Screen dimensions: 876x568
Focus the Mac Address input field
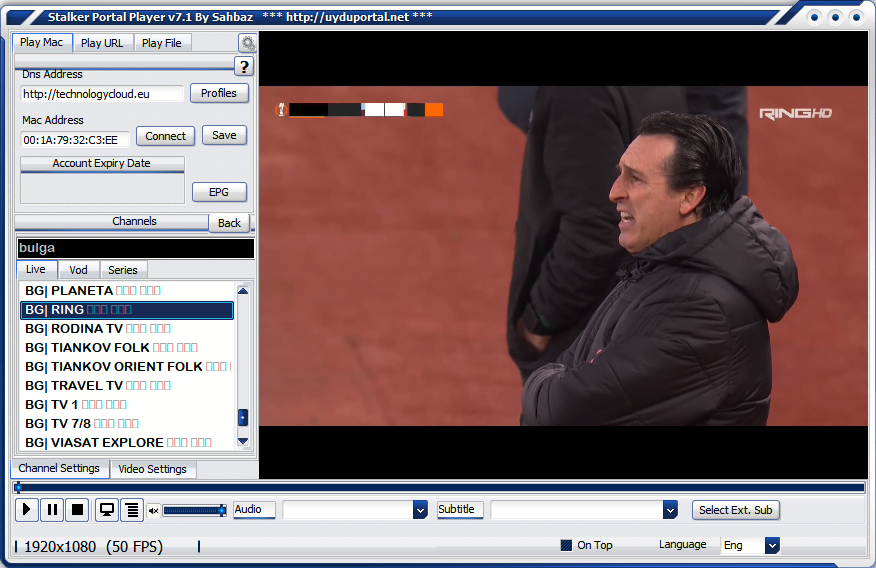pyautogui.click(x=75, y=140)
